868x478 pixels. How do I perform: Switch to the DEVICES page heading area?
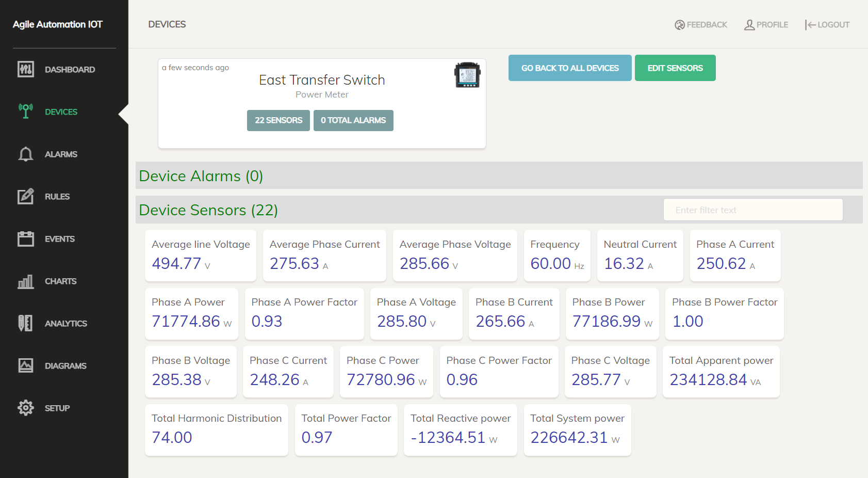pyautogui.click(x=167, y=24)
